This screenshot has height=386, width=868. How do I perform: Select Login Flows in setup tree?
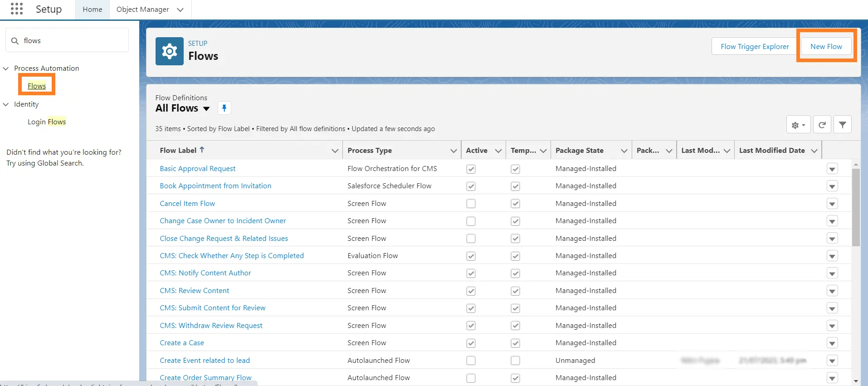(x=47, y=122)
